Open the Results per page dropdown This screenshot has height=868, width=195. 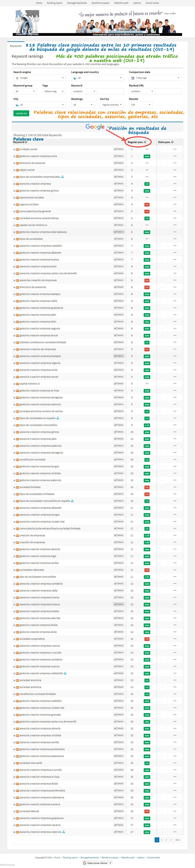140,105
